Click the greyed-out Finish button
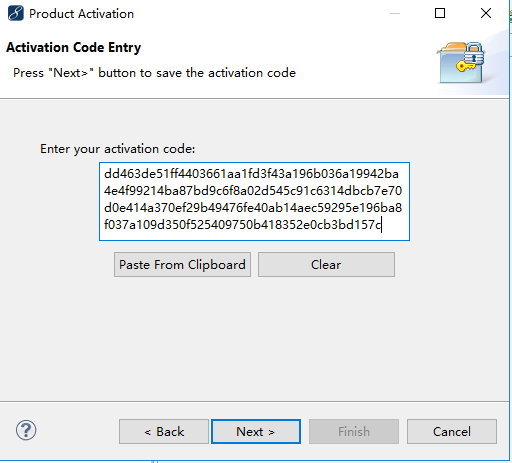 354,431
